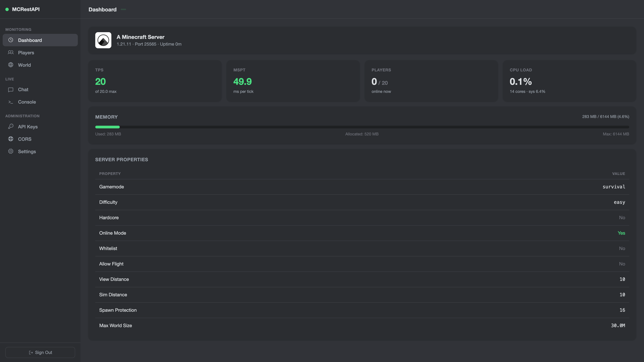The width and height of the screenshot is (644, 362).
Task: Click the 'online now' caption
Action: pos(381,92)
